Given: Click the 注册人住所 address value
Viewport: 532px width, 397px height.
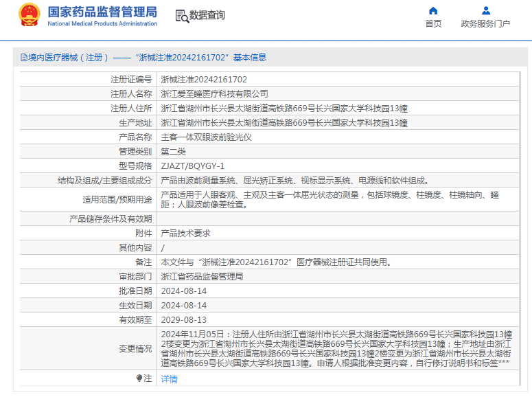Looking at the screenshot, I should point(284,109).
